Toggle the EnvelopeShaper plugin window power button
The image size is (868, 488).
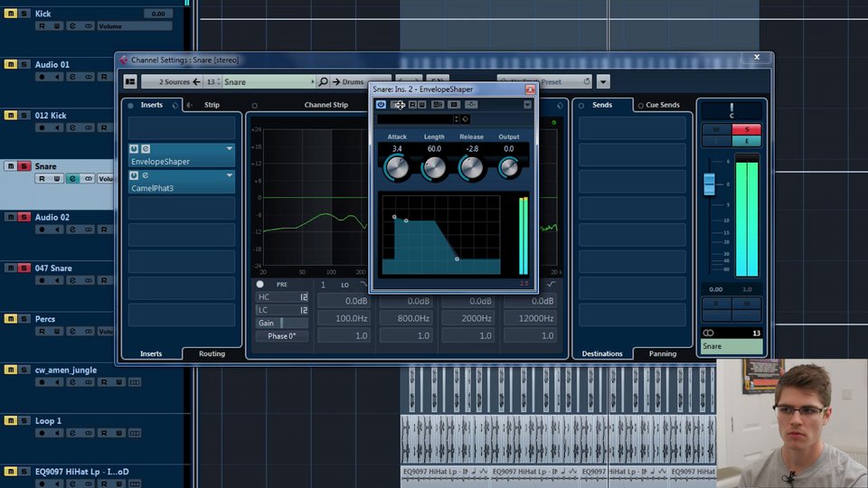click(381, 105)
